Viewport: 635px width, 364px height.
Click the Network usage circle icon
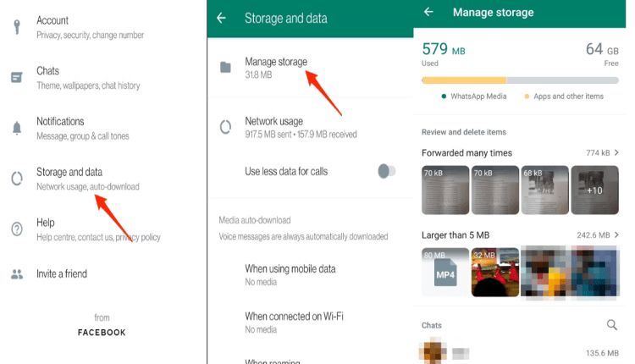click(225, 127)
